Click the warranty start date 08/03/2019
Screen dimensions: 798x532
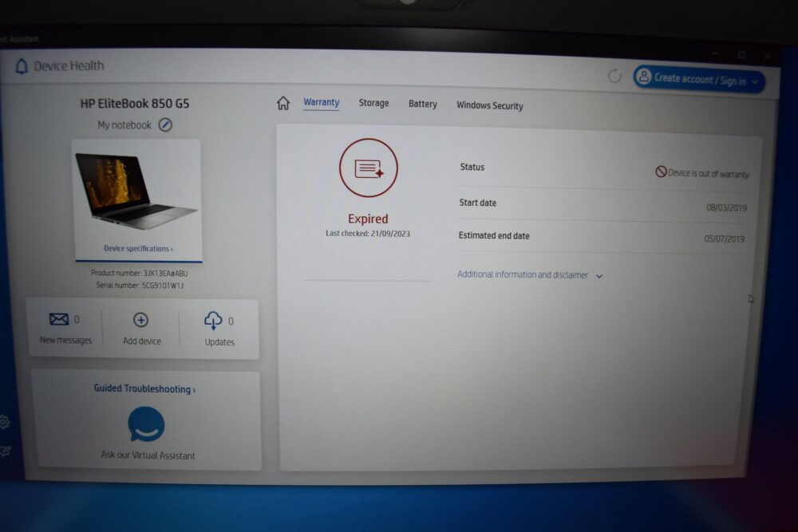pyautogui.click(x=726, y=207)
